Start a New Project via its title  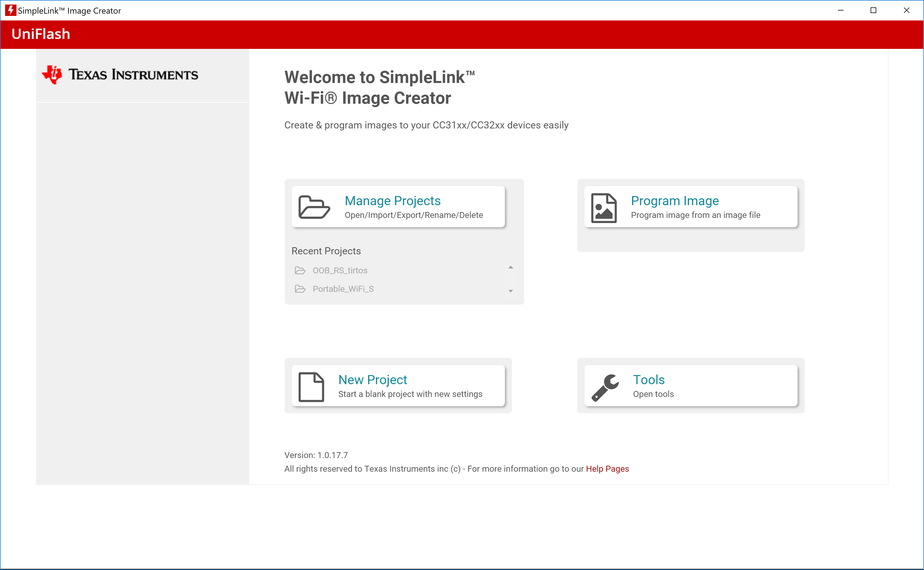coord(372,380)
